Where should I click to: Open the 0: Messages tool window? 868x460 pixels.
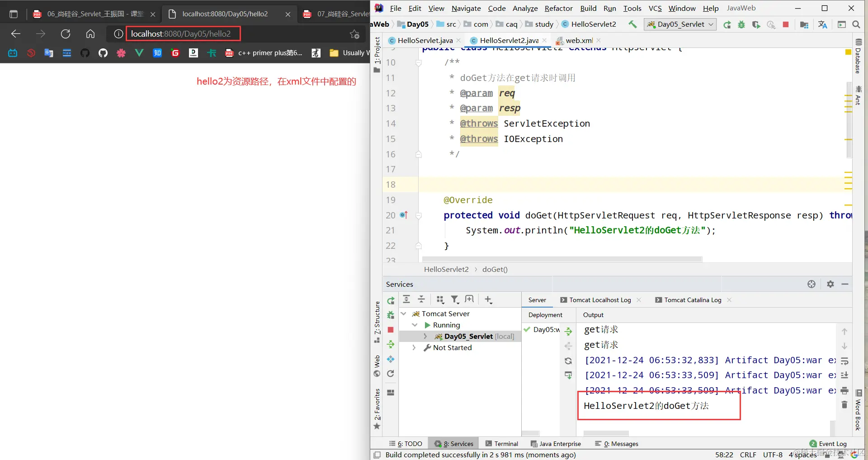[617, 444]
